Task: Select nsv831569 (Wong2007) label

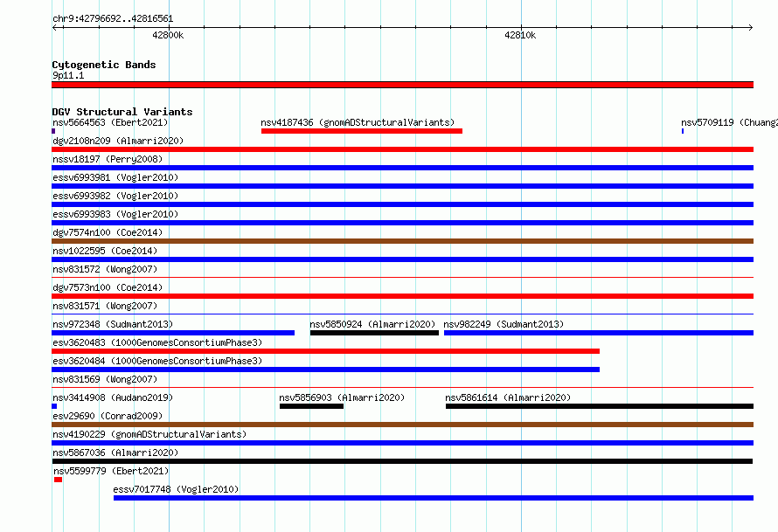Action: (105, 379)
